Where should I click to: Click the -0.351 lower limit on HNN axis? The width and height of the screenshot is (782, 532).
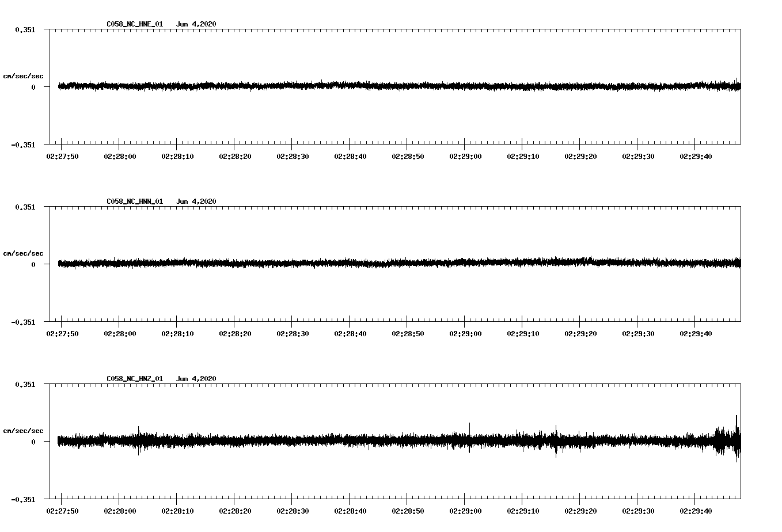[23, 322]
